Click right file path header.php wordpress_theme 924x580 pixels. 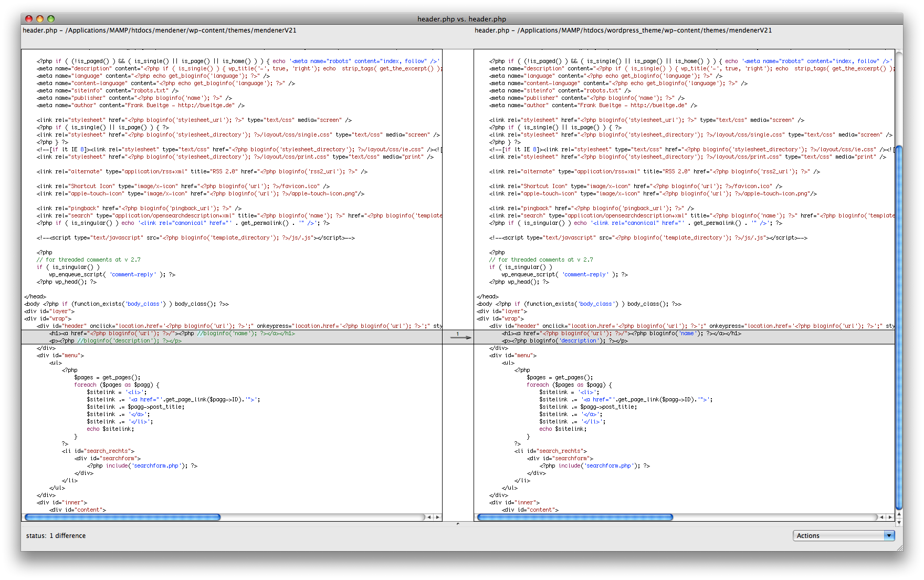(623, 30)
